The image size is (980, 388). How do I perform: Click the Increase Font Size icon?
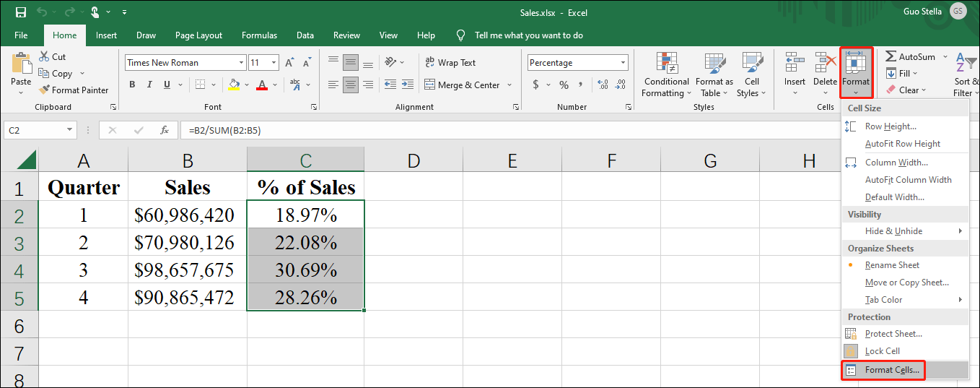[289, 63]
